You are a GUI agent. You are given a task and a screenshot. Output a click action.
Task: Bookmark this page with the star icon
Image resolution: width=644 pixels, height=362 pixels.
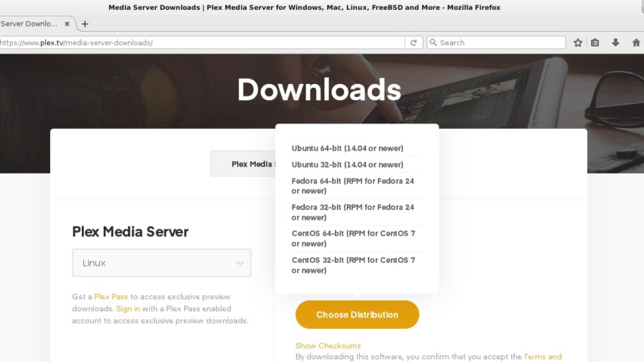(578, 42)
